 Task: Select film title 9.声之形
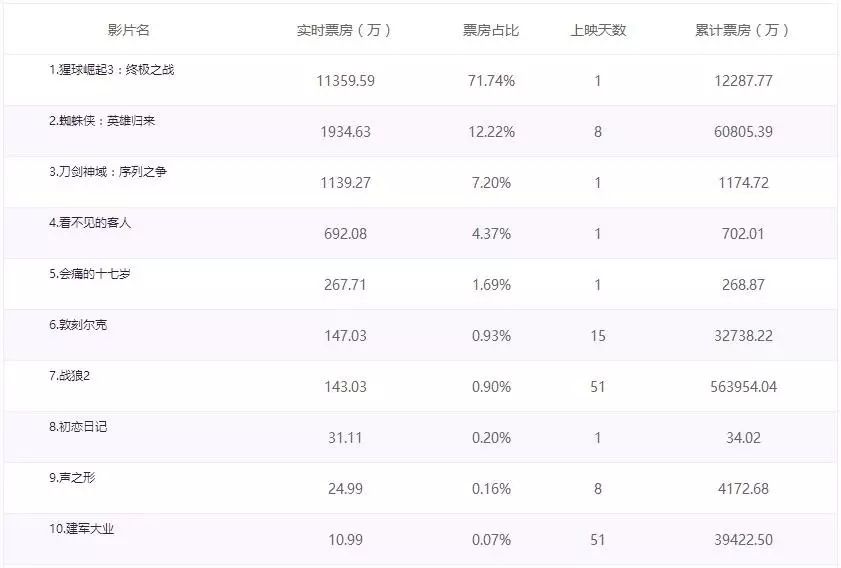click(72, 477)
